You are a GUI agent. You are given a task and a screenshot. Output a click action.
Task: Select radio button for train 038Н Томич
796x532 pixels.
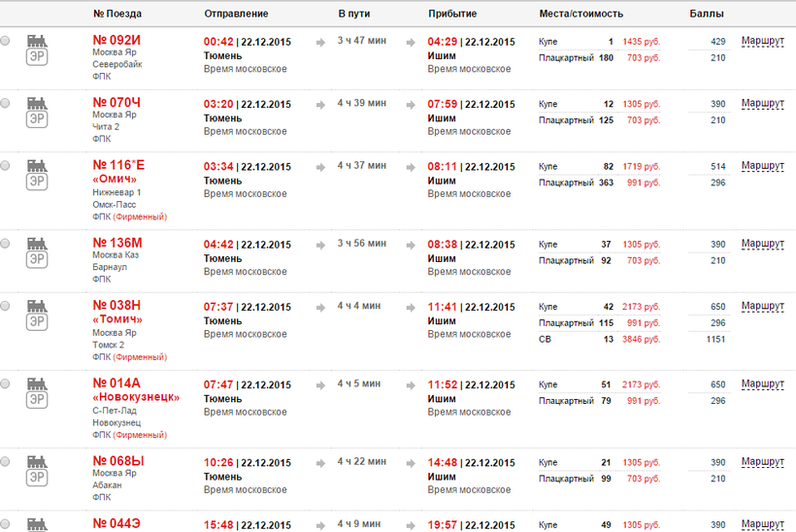pyautogui.click(x=6, y=305)
